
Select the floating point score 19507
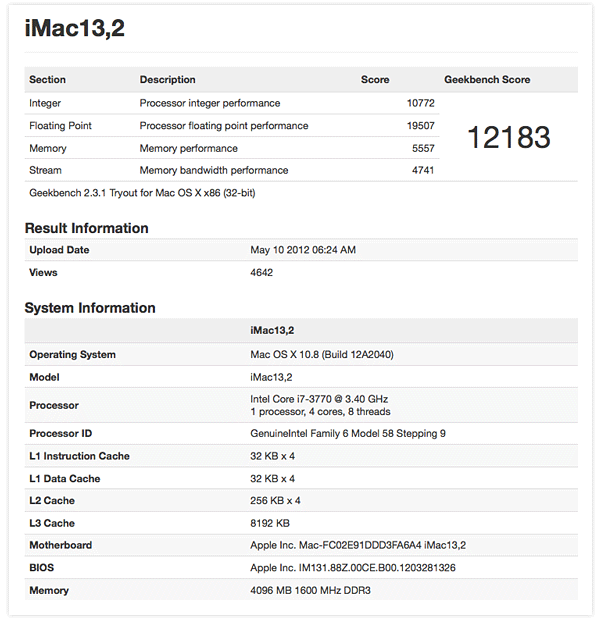(421, 126)
